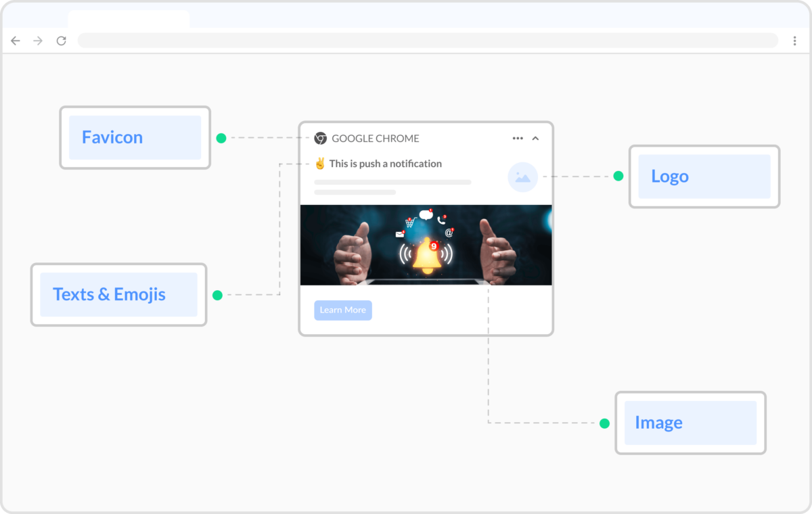The width and height of the screenshot is (812, 514).
Task: Click the Google Chrome favicon in the notification
Action: click(319, 138)
